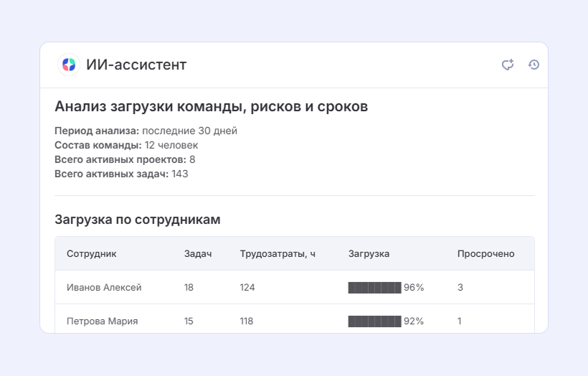
Task: Start a new chat with the plus-bubble icon
Action: [508, 65]
